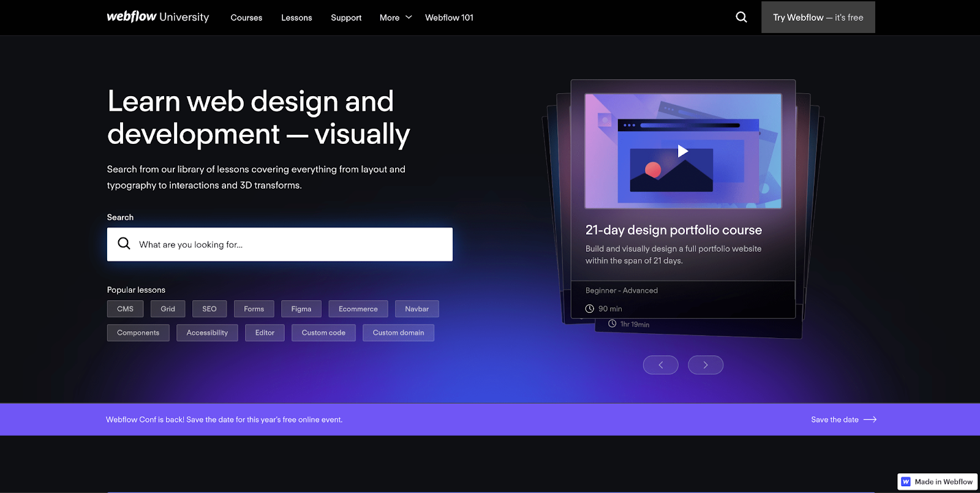980x493 pixels.
Task: Click the Popular lessons heading
Action: click(x=136, y=290)
